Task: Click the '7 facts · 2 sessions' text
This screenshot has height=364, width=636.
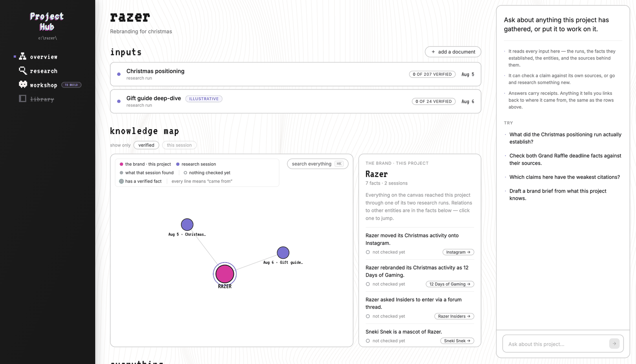Action: [x=386, y=183]
